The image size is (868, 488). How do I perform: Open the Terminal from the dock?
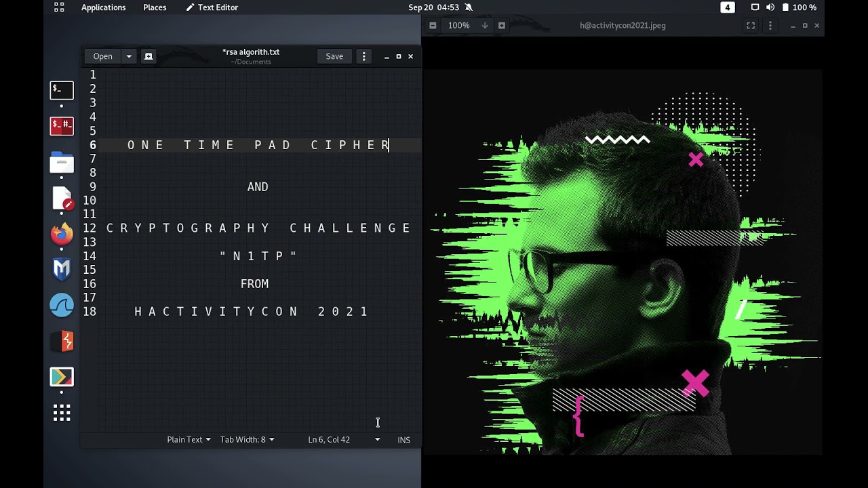[62, 90]
